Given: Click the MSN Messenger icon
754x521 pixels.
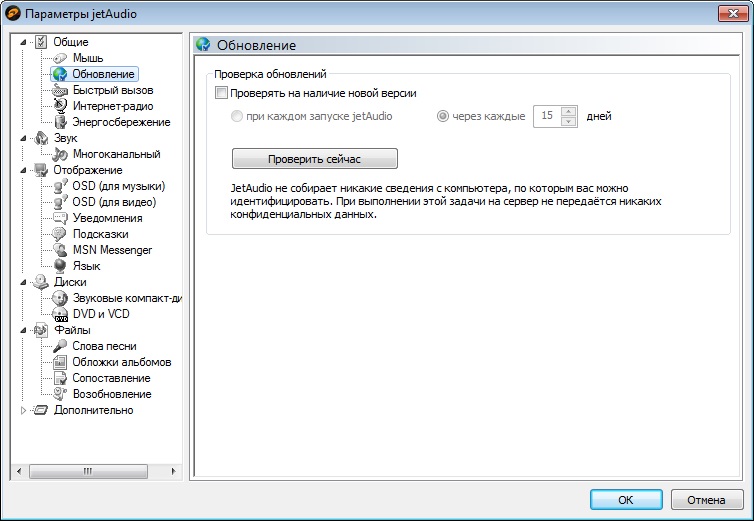Looking at the screenshot, I should pos(60,250).
